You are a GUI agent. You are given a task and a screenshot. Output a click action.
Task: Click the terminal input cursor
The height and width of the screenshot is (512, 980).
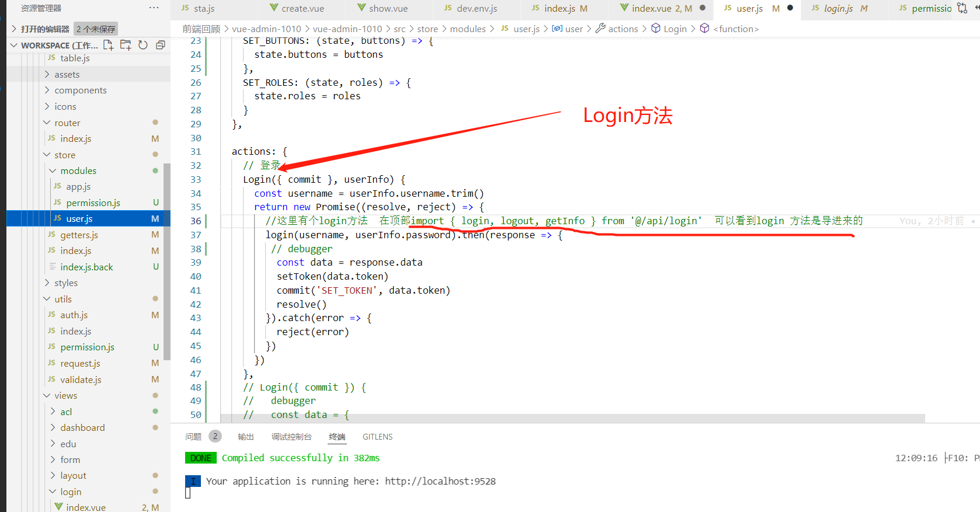pos(188,493)
